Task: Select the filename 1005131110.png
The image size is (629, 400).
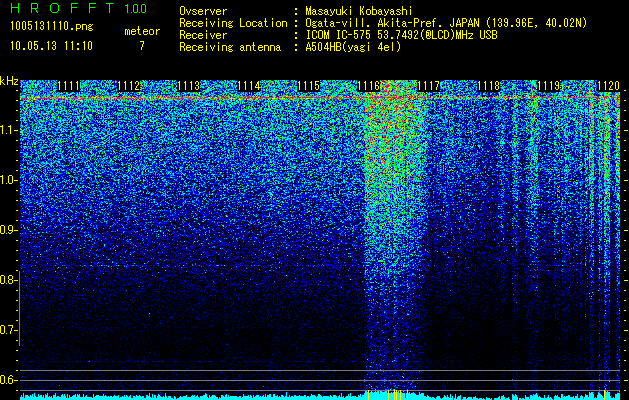Action: click(52, 27)
